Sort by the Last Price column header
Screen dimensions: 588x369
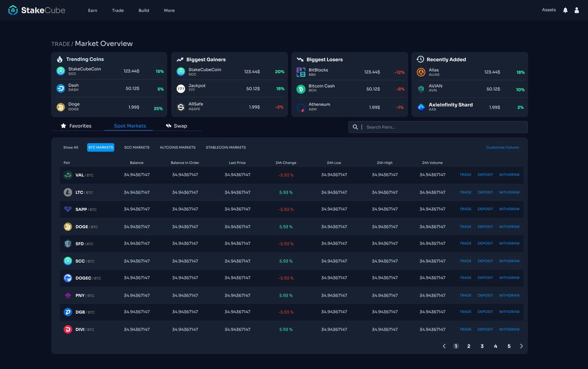(x=237, y=163)
